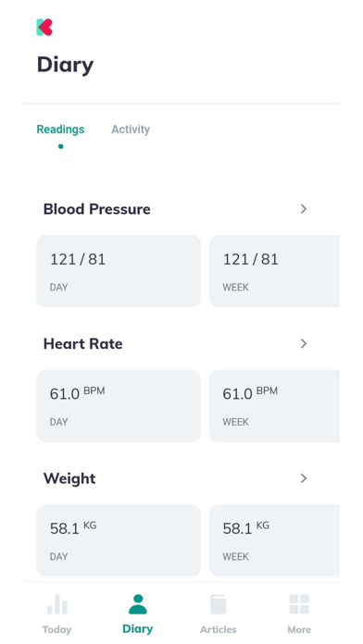
Task: Open the Articles book icon
Action: (x=219, y=604)
